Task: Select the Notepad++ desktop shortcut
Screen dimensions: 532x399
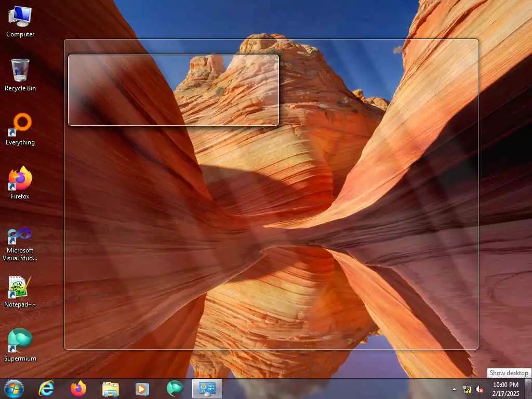Action: 20,292
